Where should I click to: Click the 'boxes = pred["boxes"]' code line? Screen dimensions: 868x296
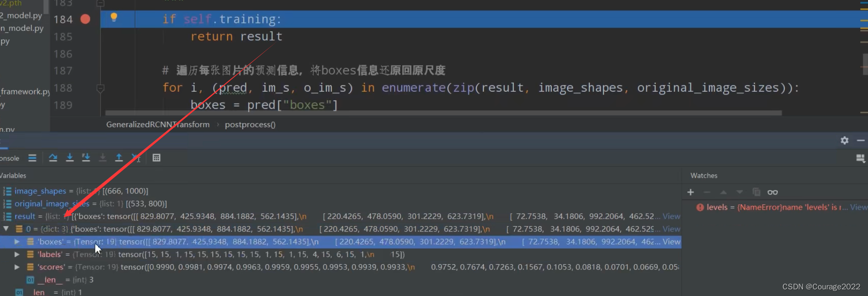(264, 105)
